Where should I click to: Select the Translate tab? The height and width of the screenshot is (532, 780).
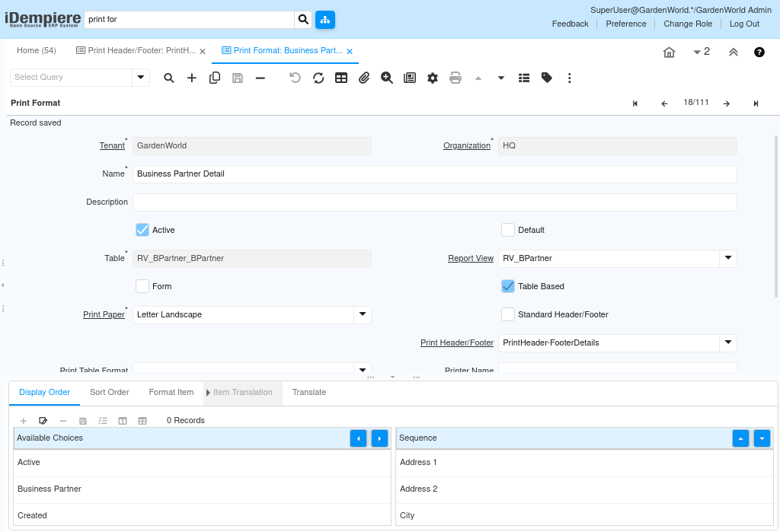click(x=309, y=392)
